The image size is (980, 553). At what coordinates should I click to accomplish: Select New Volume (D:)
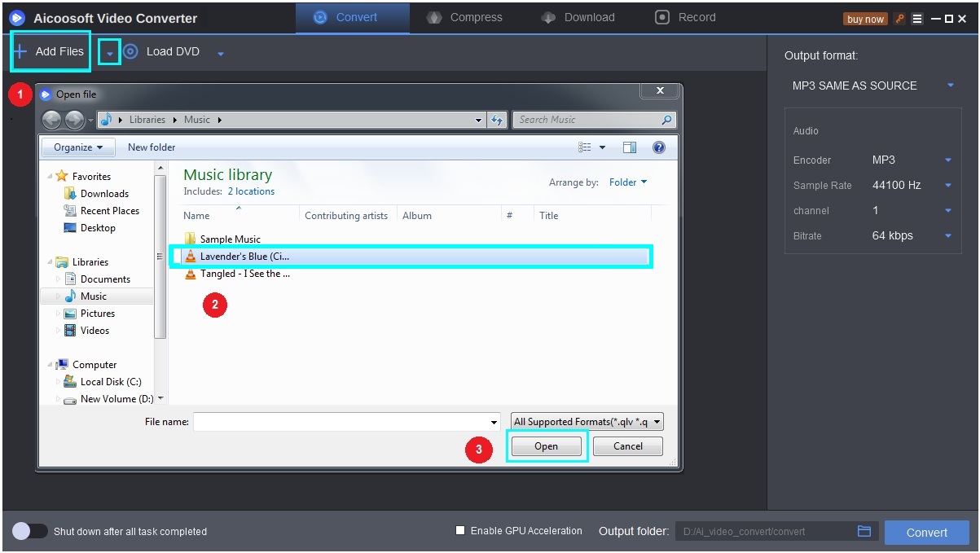pyautogui.click(x=116, y=399)
